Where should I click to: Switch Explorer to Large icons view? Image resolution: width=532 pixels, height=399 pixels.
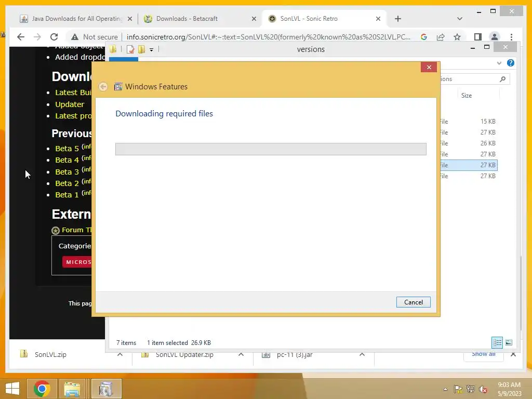[x=509, y=343]
